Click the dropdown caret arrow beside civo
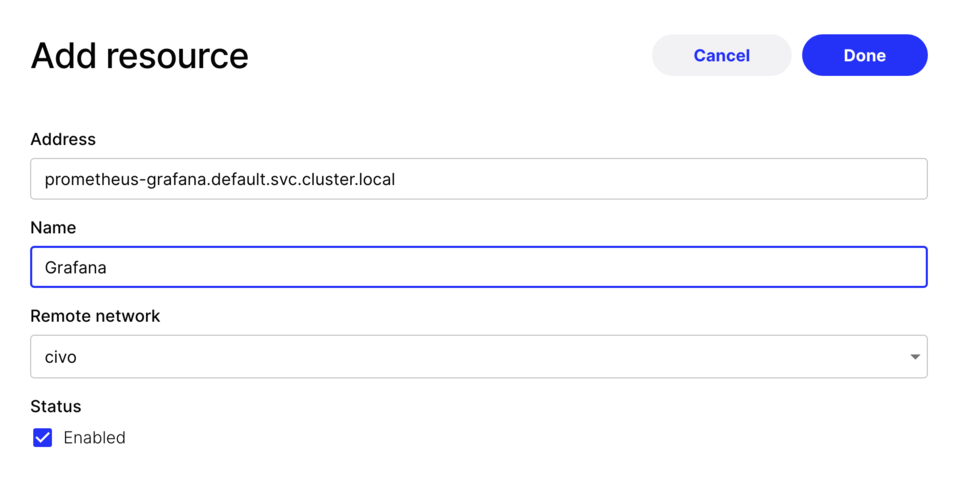958x500 pixels. [x=915, y=357]
